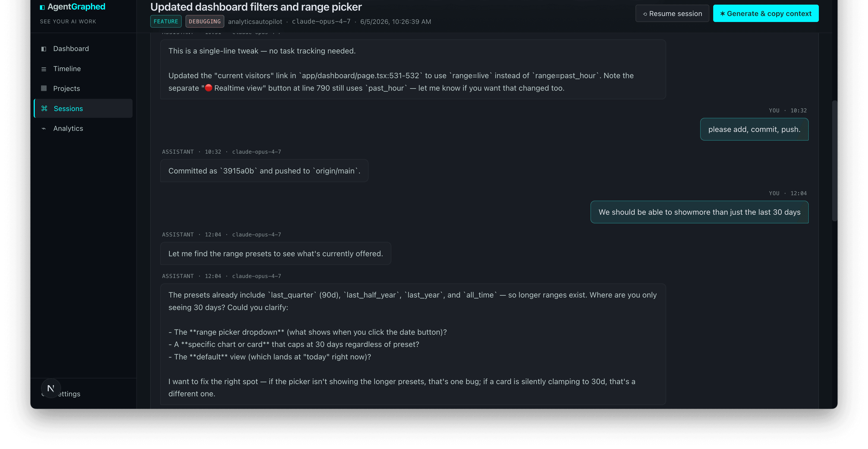The height and width of the screenshot is (449, 868).
Task: Click the Analytics pulse icon
Action: (44, 128)
